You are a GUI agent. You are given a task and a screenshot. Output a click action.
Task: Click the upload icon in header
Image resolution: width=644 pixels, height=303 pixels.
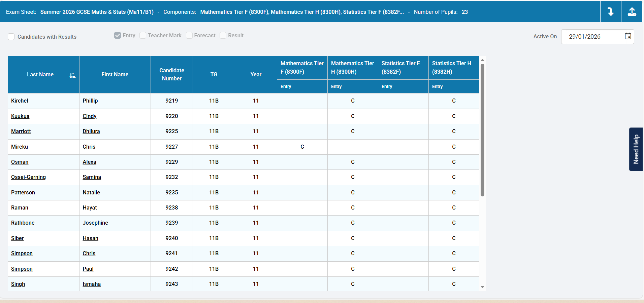(x=632, y=12)
